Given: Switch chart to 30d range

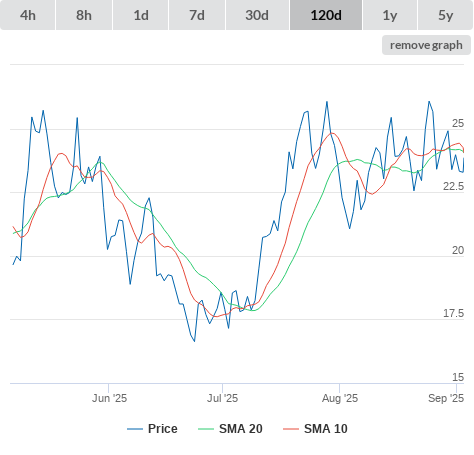Looking at the screenshot, I should (x=257, y=15).
